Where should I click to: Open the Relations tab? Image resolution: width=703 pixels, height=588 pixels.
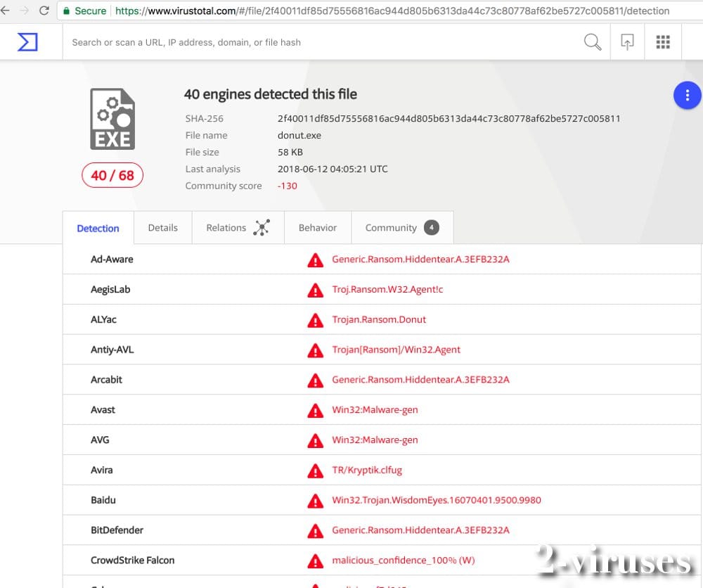[x=238, y=227]
